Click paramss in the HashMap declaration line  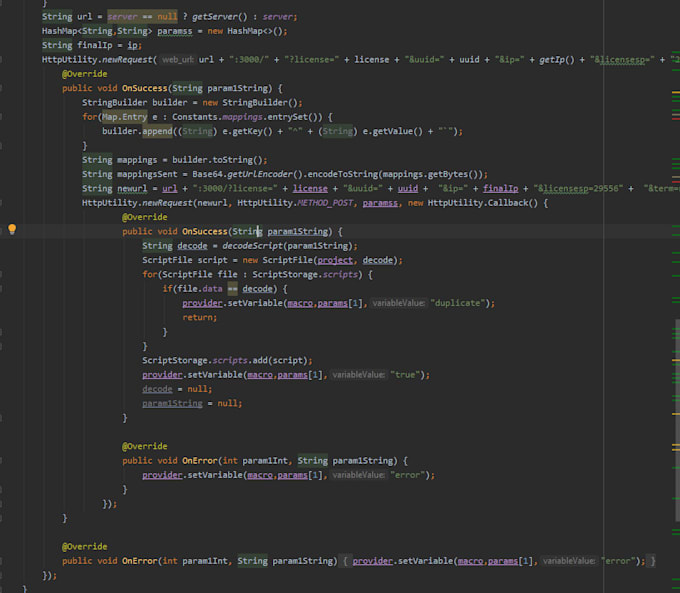175,31
